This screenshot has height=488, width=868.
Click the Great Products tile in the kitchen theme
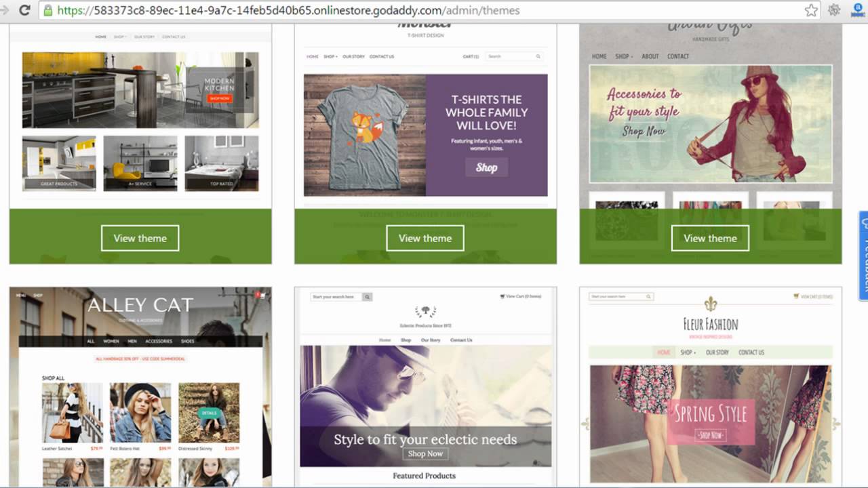pos(59,163)
